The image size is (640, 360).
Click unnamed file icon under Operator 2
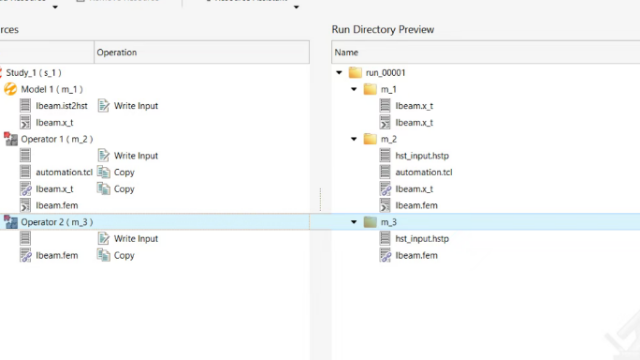pyautogui.click(x=25, y=238)
